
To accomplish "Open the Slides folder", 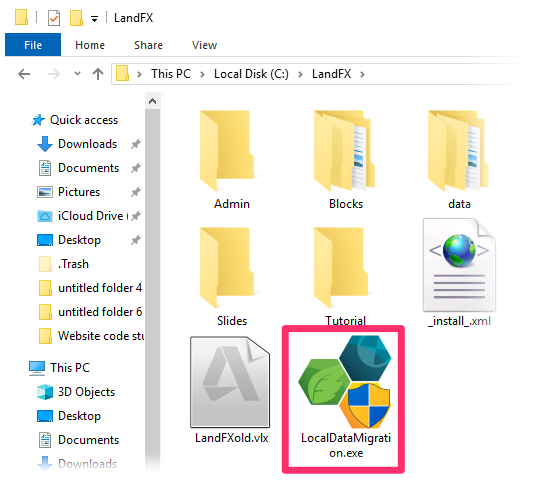I will (231, 277).
